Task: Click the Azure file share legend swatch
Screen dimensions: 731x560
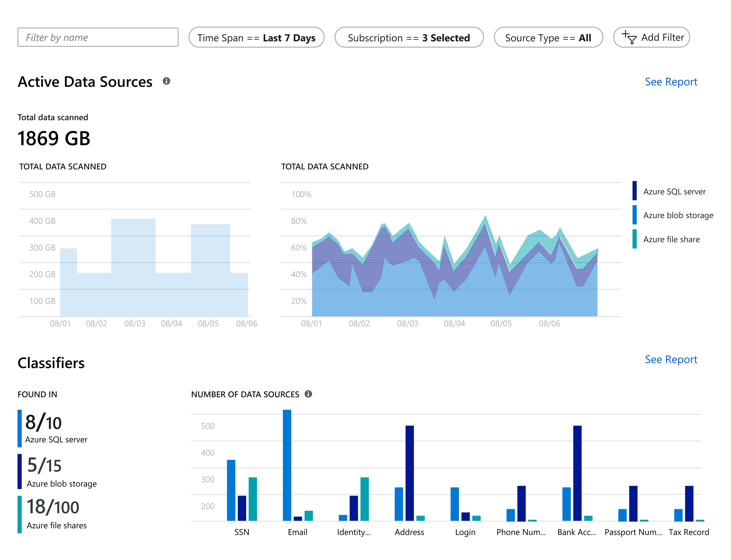Action: click(x=634, y=239)
